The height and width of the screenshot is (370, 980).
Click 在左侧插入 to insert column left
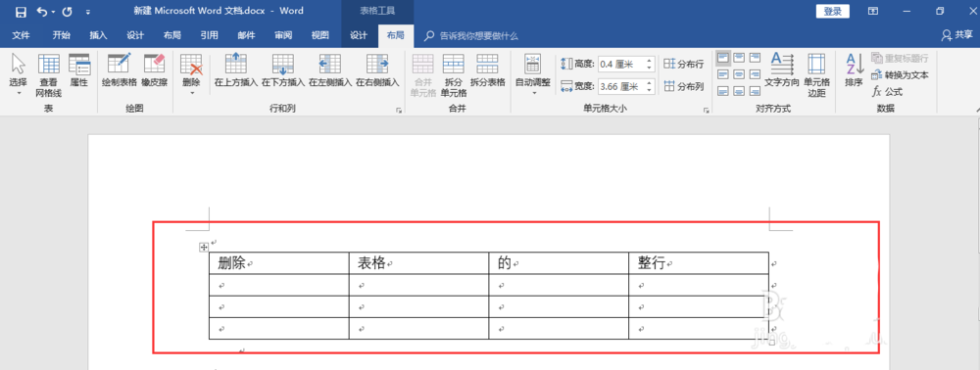(330, 69)
